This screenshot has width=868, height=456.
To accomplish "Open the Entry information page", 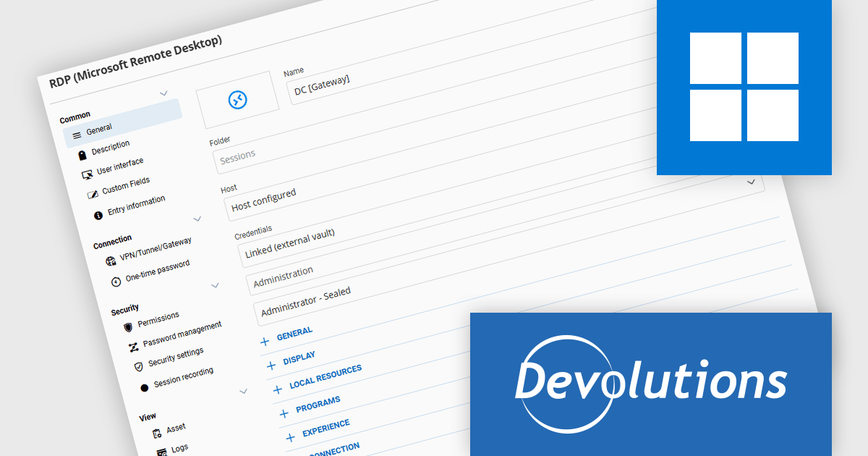I will pos(136,205).
